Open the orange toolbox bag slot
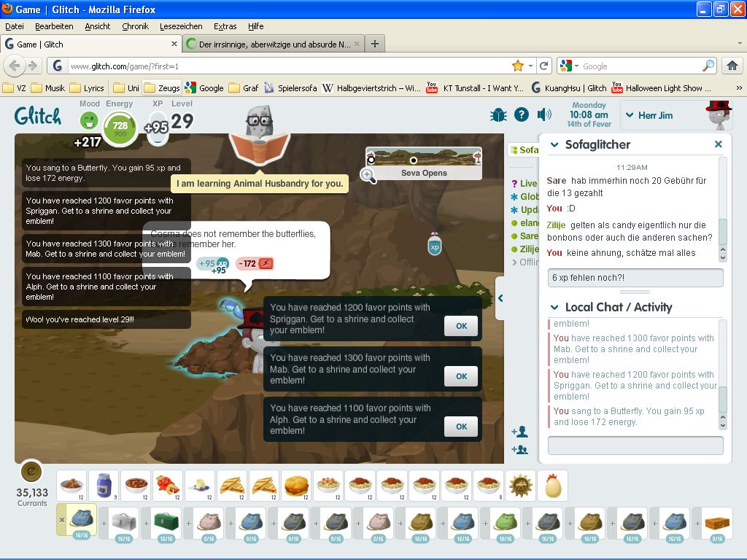 tap(716, 523)
